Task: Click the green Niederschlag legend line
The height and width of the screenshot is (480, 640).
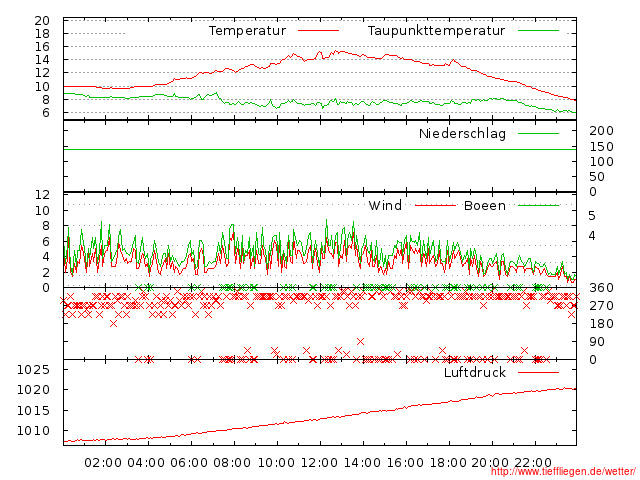Action: pyautogui.click(x=538, y=133)
